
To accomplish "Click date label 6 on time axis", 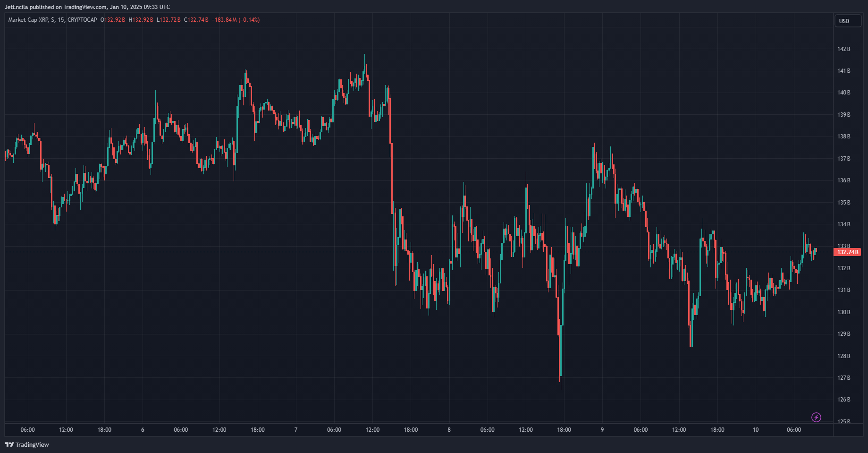I will click(143, 430).
